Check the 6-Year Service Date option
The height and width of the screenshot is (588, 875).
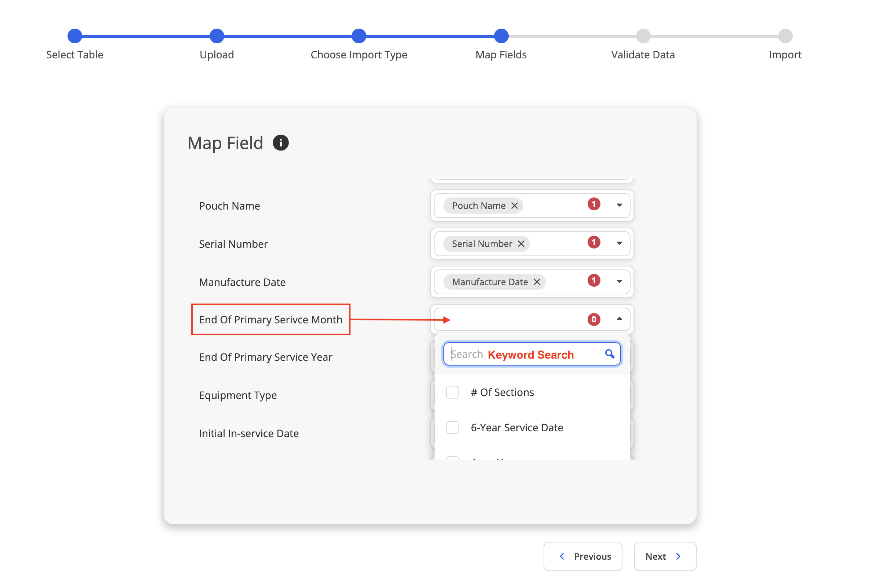coord(453,428)
